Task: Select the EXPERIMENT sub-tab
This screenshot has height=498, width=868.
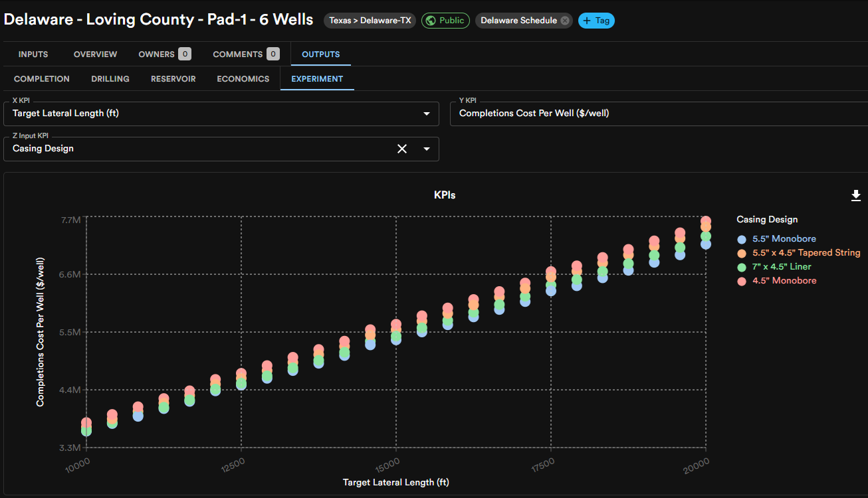Action: point(317,79)
